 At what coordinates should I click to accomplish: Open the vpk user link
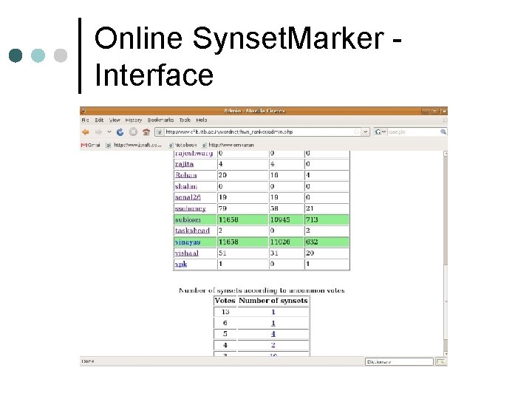pos(181,264)
